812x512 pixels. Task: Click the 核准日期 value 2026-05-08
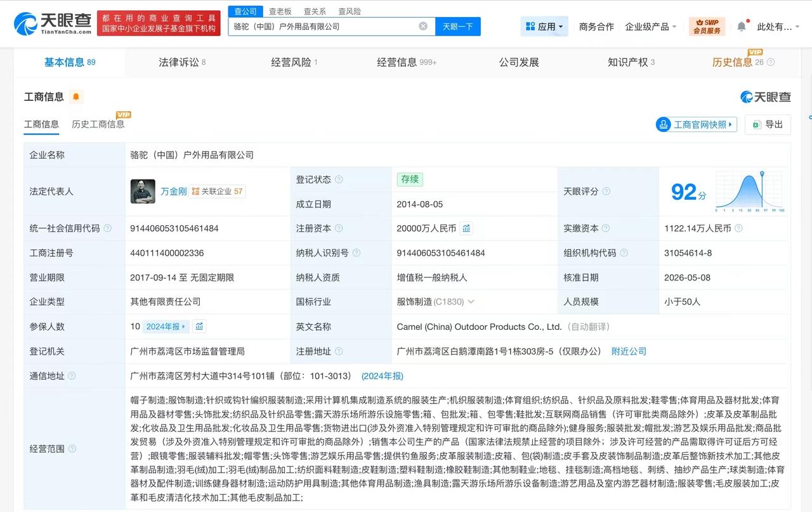[x=688, y=278]
